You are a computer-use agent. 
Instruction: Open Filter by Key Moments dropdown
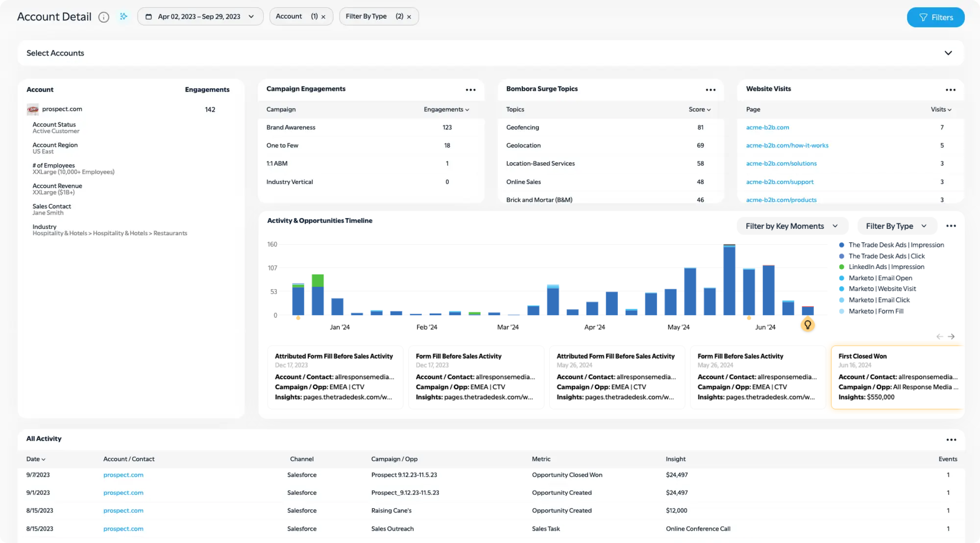[791, 226]
